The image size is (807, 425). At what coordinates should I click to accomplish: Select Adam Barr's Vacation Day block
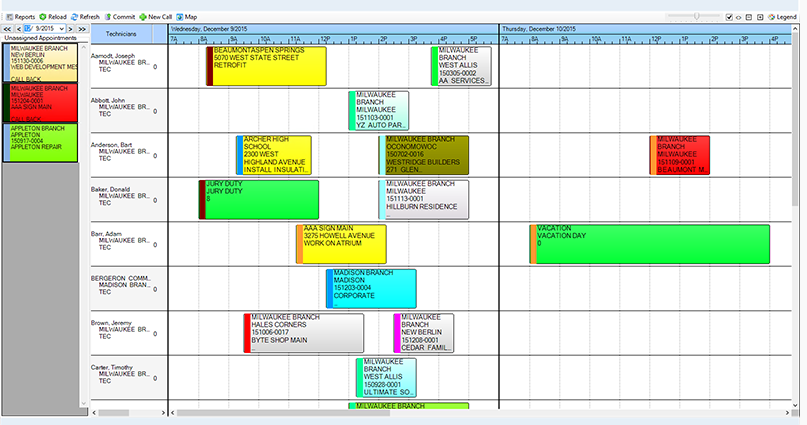pyautogui.click(x=650, y=244)
